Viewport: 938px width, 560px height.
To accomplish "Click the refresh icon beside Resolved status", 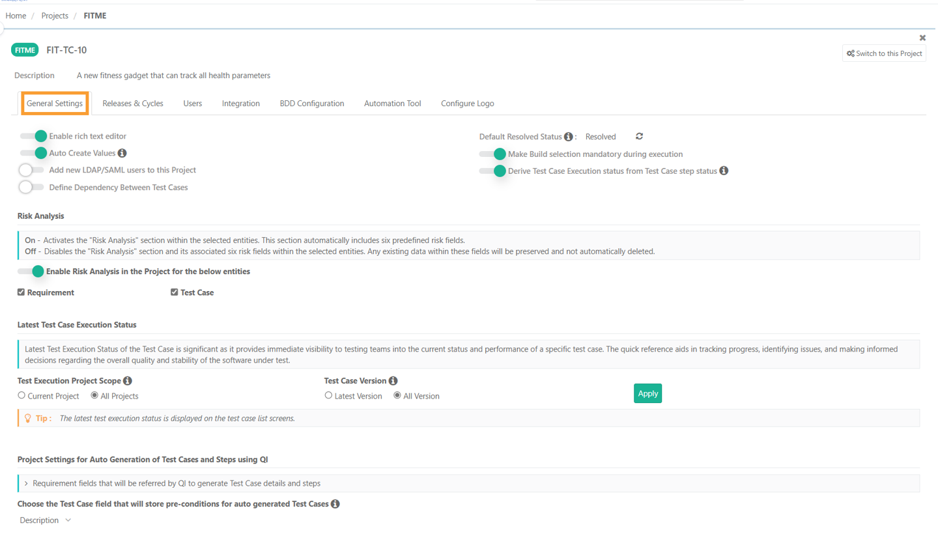I will coord(639,136).
